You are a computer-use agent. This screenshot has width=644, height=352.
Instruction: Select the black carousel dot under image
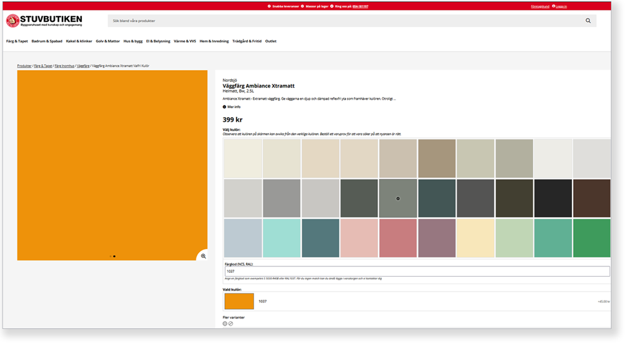pos(115,256)
